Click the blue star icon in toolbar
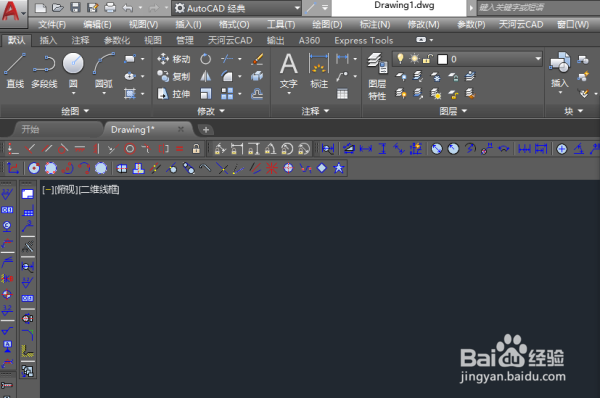600x398 pixels. pos(339,168)
